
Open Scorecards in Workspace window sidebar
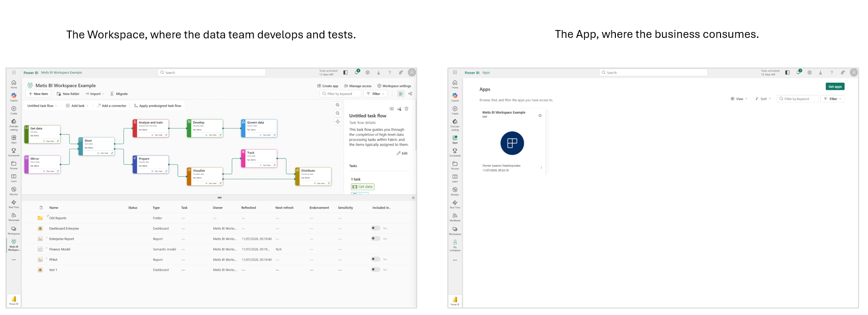(x=14, y=152)
